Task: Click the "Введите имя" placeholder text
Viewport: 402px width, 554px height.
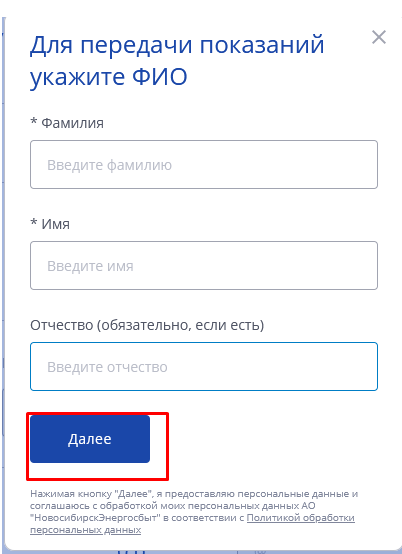Action: 90,266
